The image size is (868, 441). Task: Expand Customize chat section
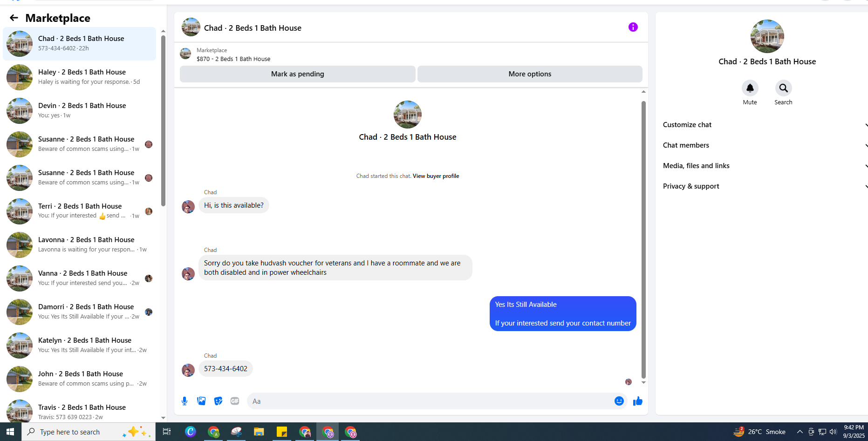(765, 125)
